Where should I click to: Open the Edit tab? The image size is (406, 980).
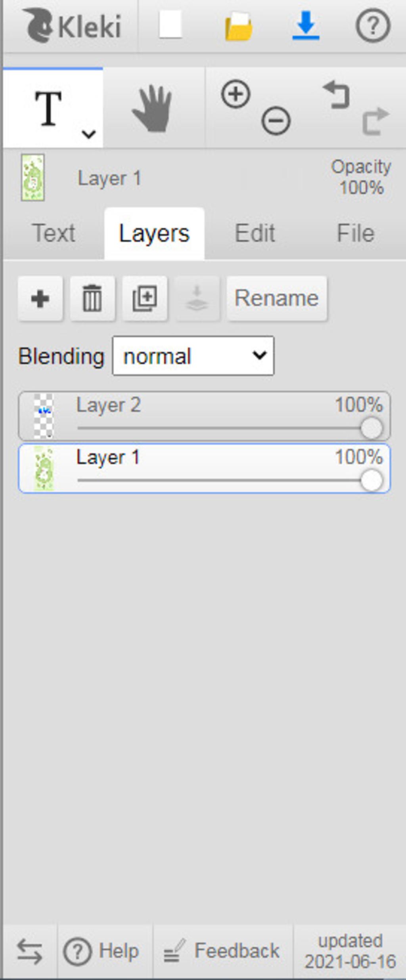point(255,233)
